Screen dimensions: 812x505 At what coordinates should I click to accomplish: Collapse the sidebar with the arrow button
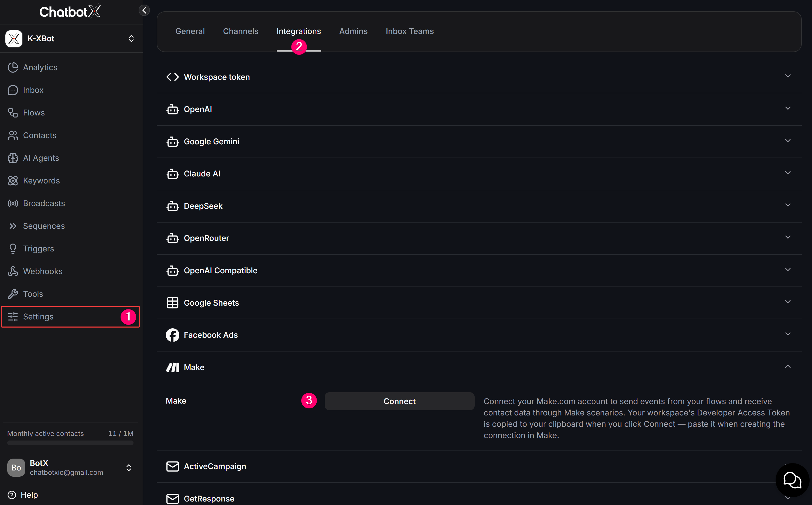click(x=144, y=10)
